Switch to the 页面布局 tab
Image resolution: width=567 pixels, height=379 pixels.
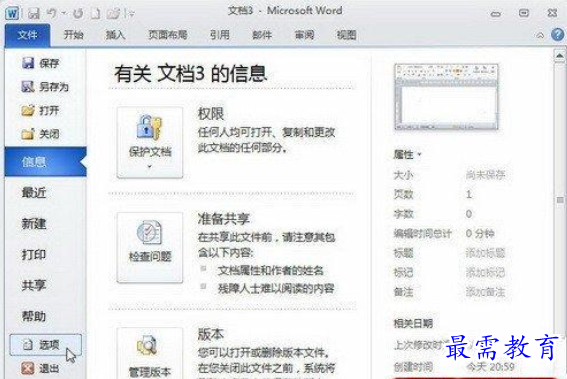click(167, 35)
